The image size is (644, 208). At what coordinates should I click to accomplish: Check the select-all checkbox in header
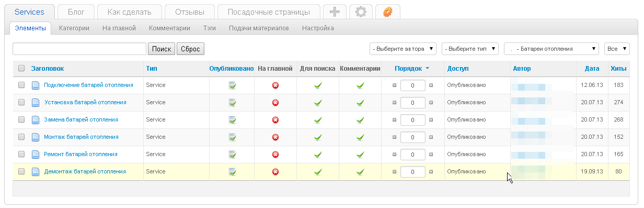(21, 68)
